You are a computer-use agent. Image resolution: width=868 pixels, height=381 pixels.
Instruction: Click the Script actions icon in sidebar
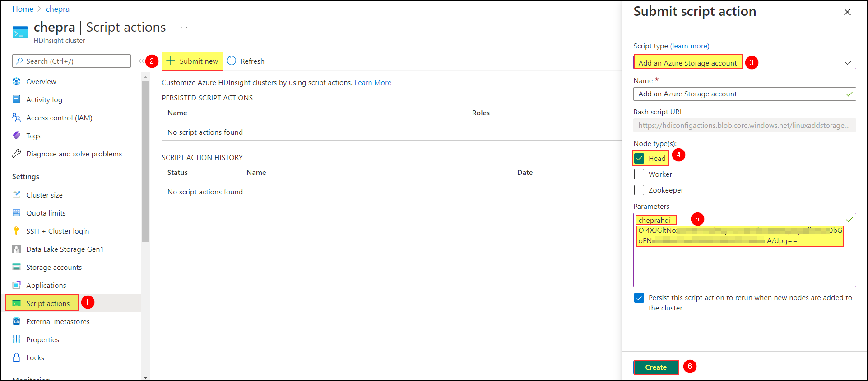coord(17,303)
